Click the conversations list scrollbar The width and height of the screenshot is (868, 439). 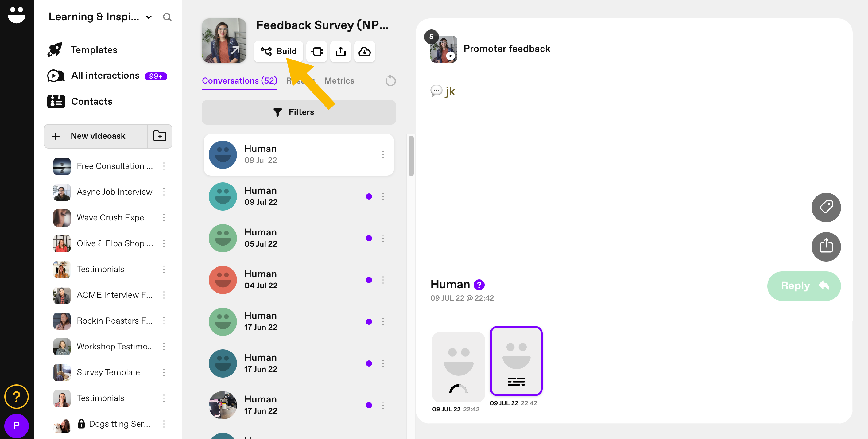(x=411, y=156)
